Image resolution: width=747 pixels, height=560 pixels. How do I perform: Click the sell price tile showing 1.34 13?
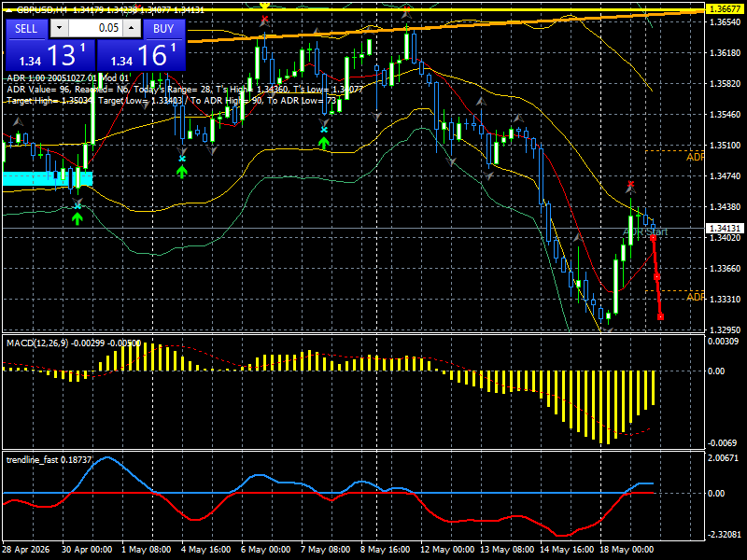50,55
